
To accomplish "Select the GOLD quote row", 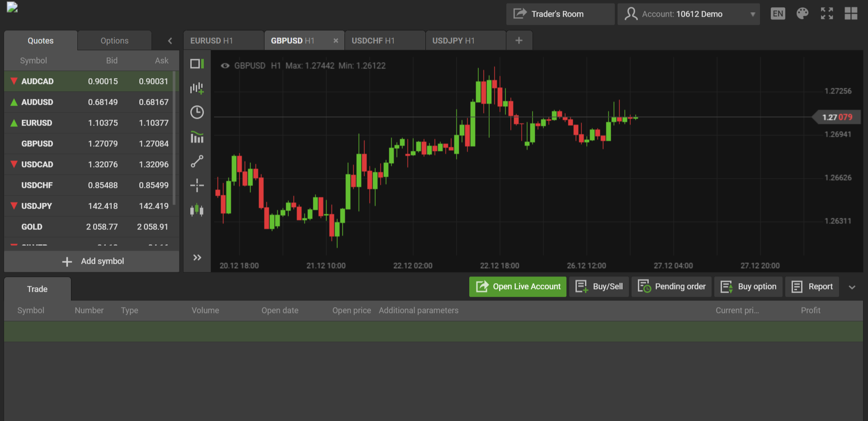I will [x=89, y=227].
